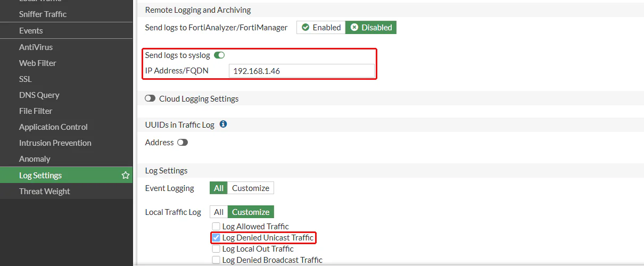Click the Remote Logging and Archiving heading
The width and height of the screenshot is (644, 266).
coord(198,10)
